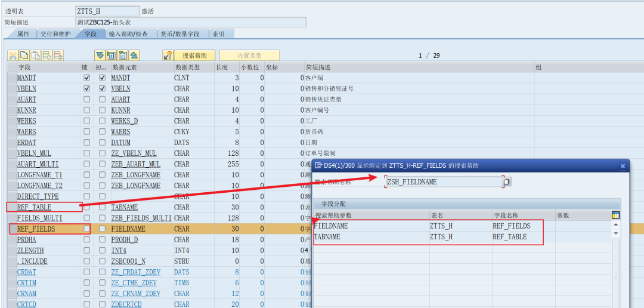Click the Expand include icon
Image resolution: width=644 pixels, height=308 pixels.
(x=111, y=56)
